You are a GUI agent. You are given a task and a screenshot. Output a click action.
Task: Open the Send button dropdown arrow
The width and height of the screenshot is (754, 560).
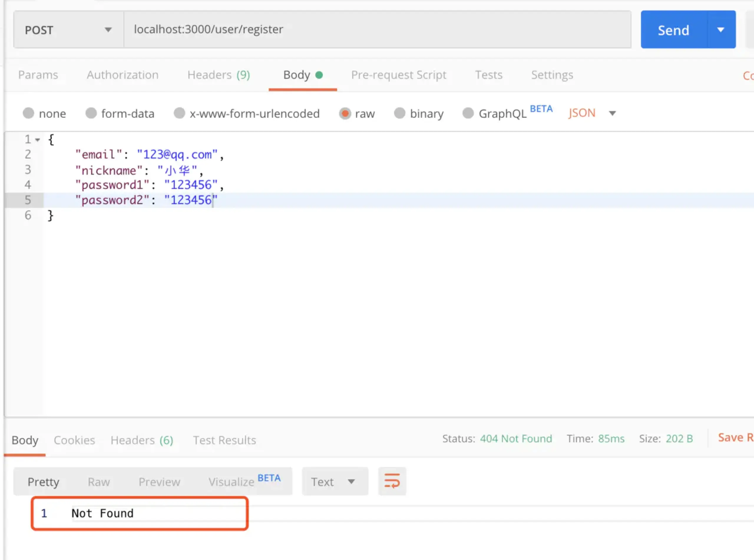pyautogui.click(x=721, y=30)
